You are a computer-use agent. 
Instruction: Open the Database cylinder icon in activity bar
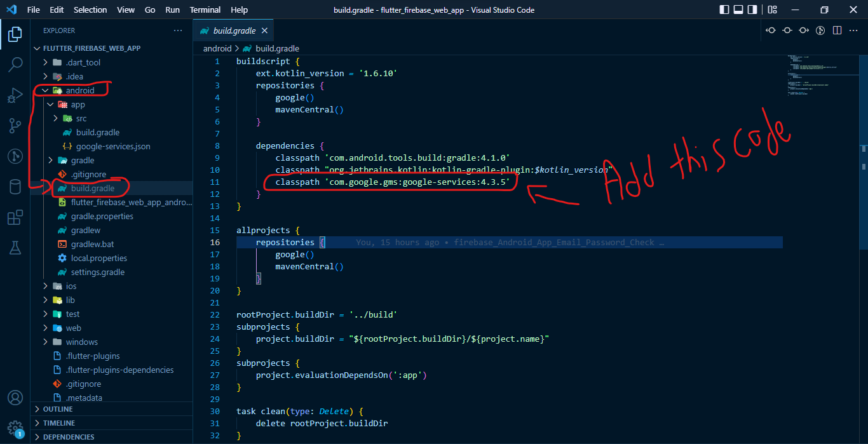tap(15, 187)
